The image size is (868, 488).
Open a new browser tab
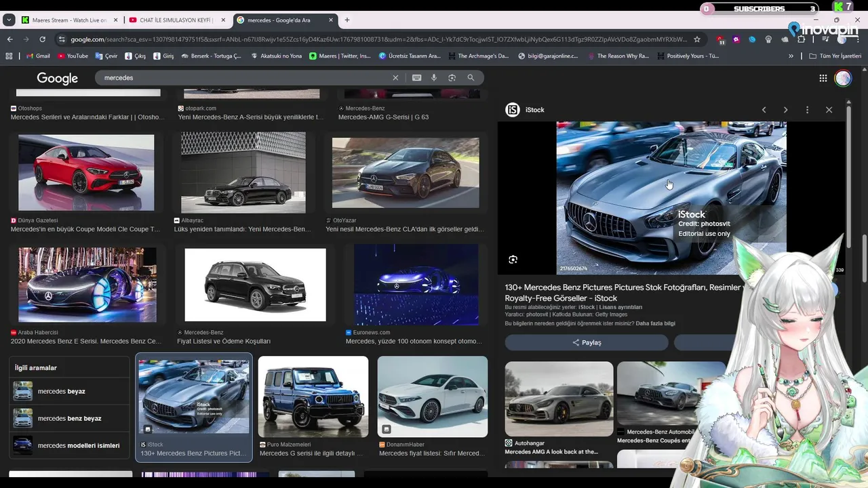tap(347, 20)
